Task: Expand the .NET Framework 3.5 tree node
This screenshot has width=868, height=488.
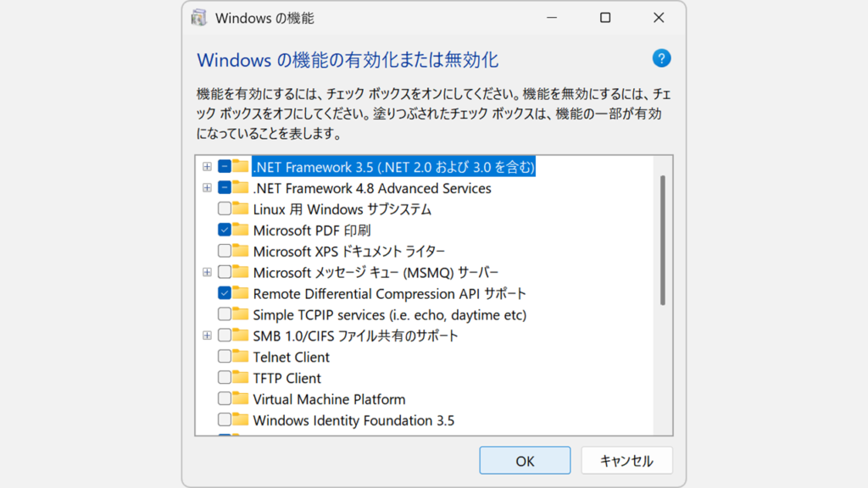Action: click(x=207, y=167)
